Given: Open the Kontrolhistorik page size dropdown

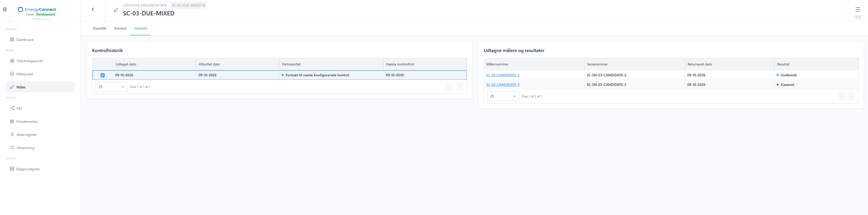Looking at the screenshot, I should pyautogui.click(x=112, y=87).
